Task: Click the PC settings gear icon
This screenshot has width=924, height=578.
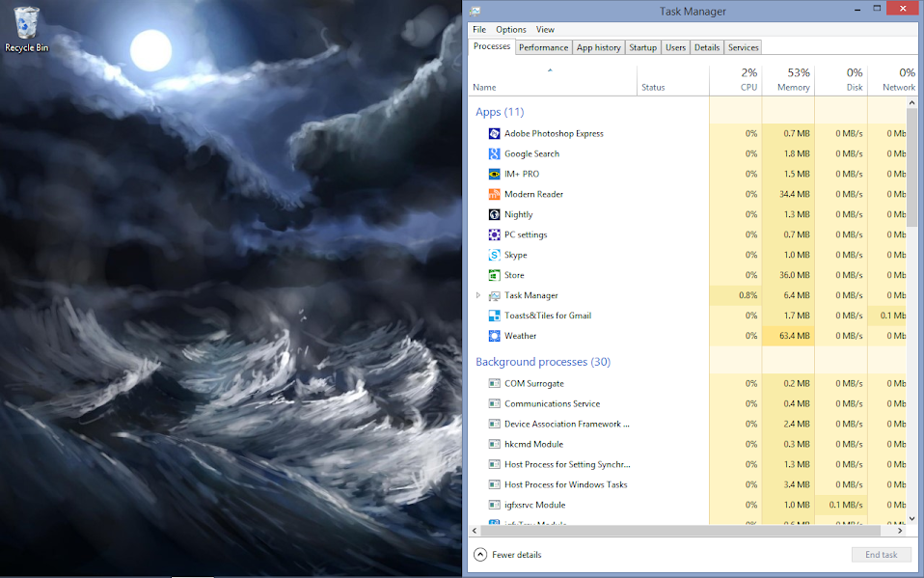Action: point(495,234)
